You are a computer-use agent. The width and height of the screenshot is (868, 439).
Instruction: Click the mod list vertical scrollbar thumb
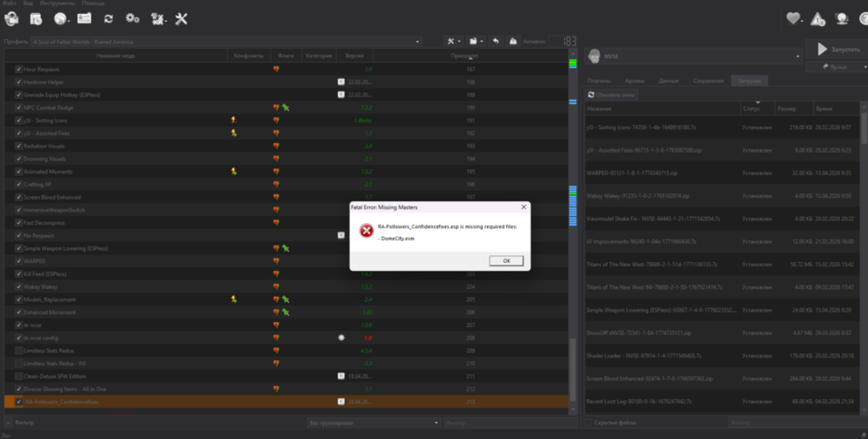573,370
